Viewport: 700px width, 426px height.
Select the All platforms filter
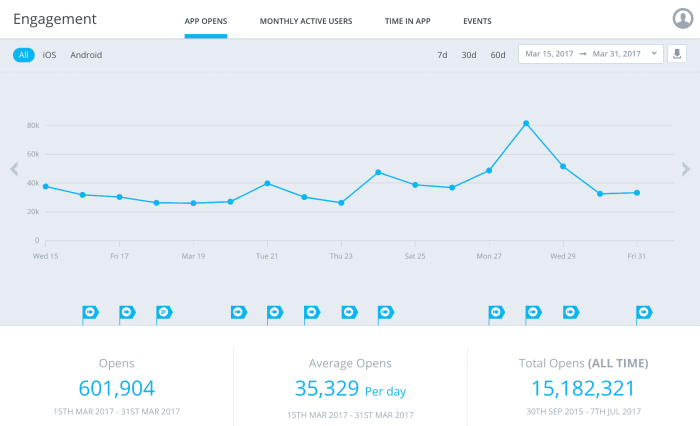pos(24,55)
